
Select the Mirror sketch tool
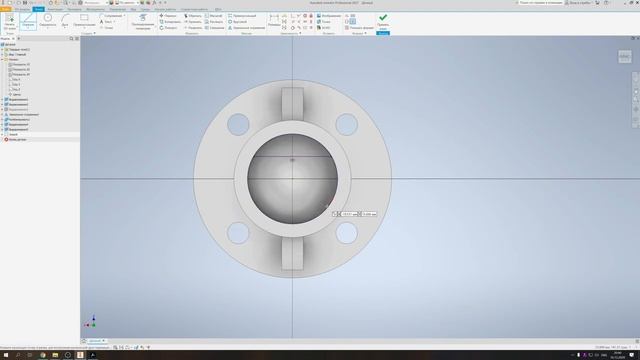coord(247,28)
